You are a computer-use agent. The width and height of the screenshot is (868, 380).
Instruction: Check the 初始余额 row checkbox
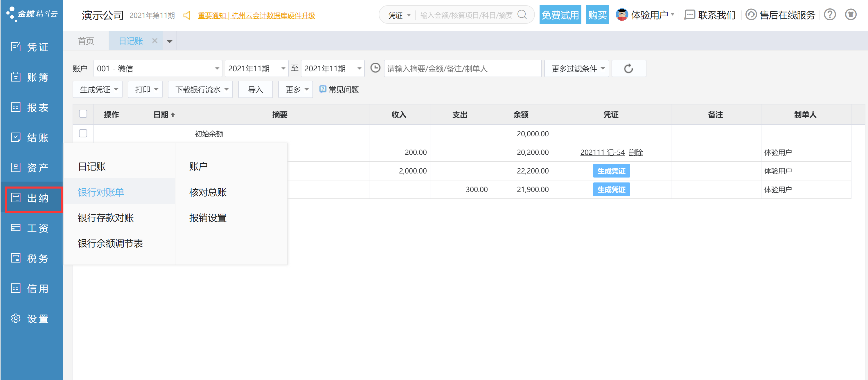83,133
